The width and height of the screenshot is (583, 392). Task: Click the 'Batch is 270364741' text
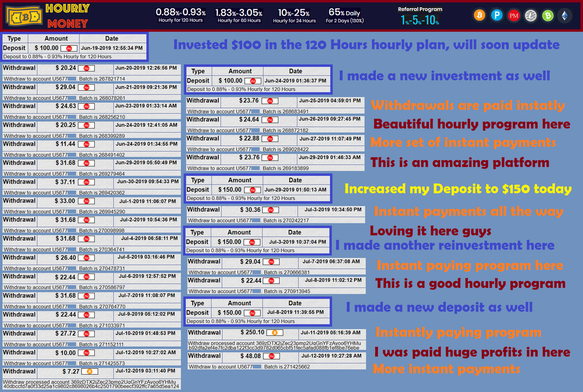pyautogui.click(x=102, y=250)
